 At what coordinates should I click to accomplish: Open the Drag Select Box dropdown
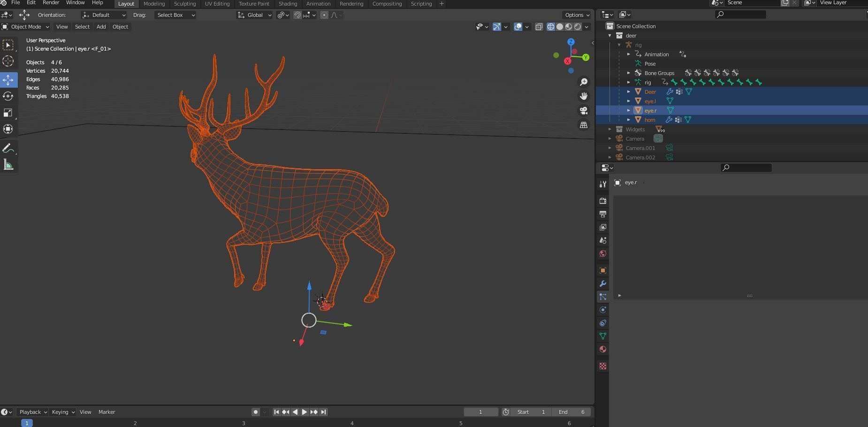[175, 15]
